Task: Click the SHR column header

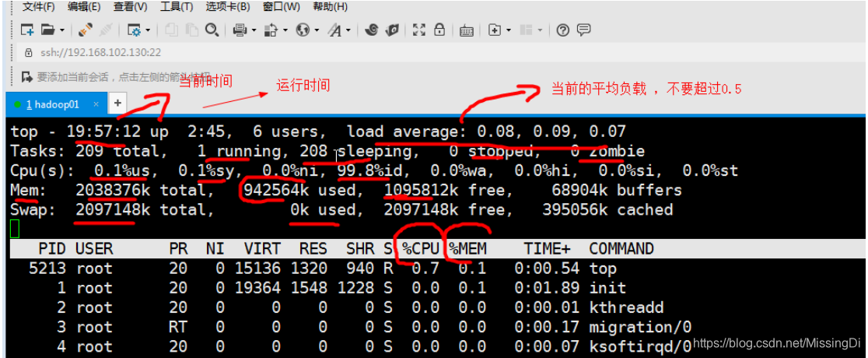Action: (x=360, y=248)
